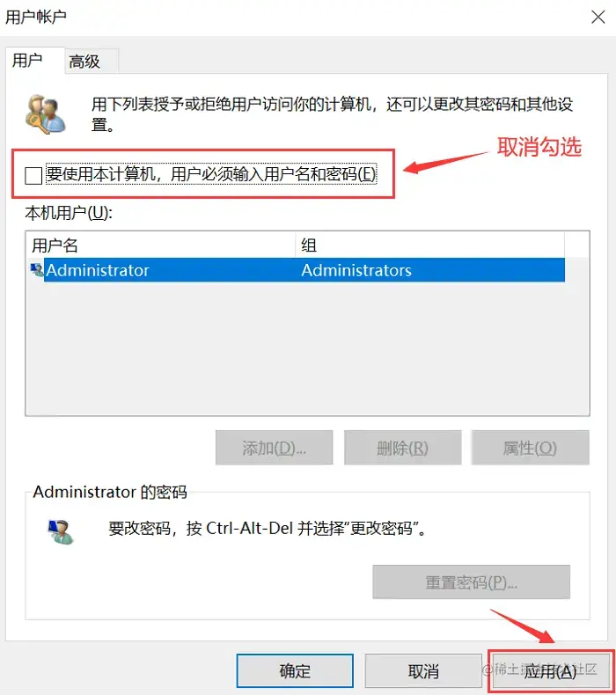Click the 确定 button

(295, 670)
